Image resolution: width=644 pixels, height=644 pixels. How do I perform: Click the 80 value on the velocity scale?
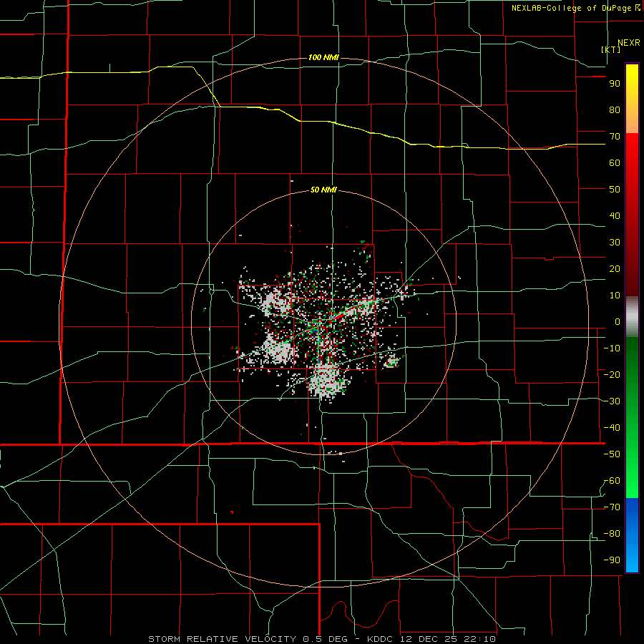coord(615,110)
